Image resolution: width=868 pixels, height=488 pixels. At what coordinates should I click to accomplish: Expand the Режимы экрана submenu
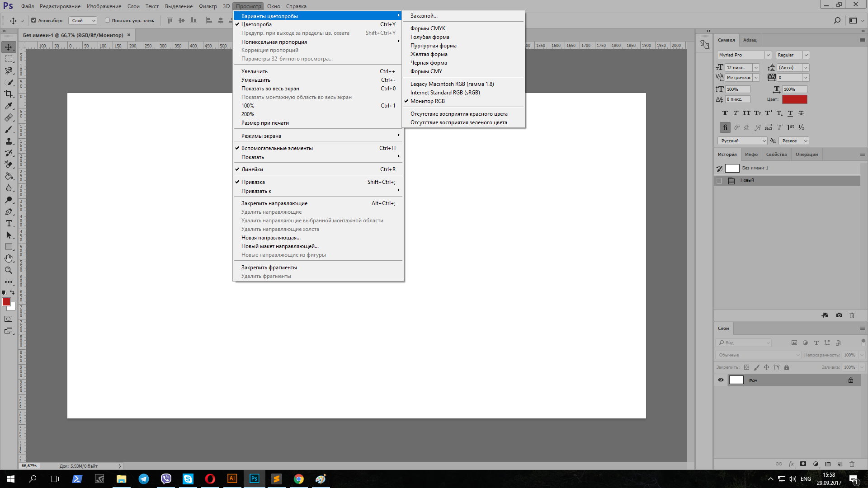coord(318,136)
